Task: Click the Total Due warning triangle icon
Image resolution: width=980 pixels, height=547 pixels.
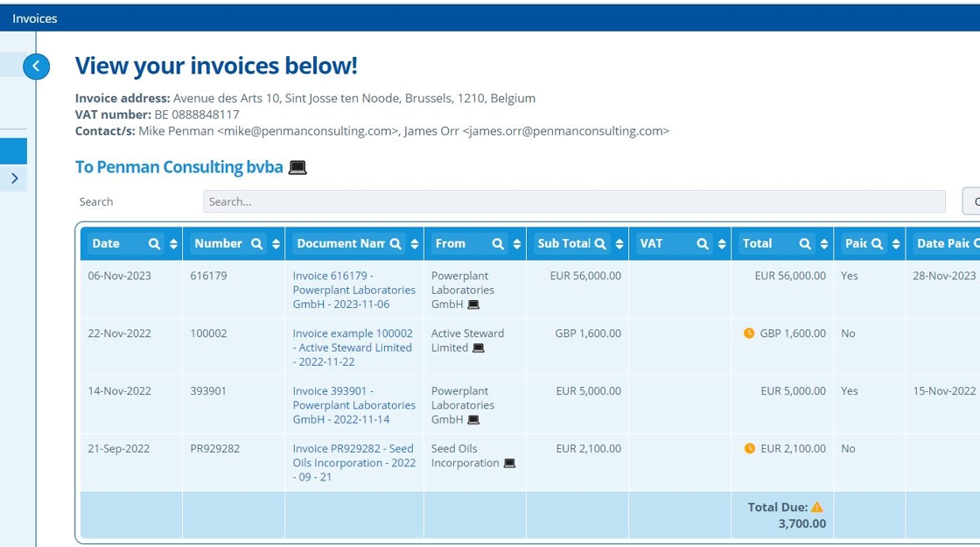Action: [817, 507]
